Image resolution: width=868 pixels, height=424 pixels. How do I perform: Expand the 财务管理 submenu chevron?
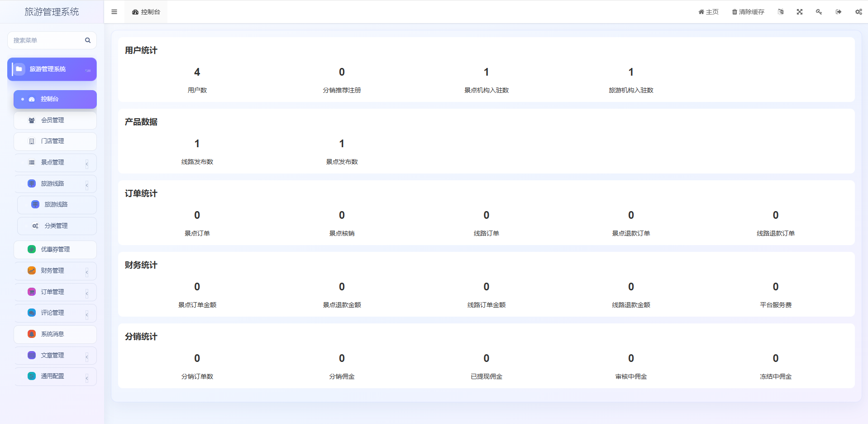coord(87,271)
